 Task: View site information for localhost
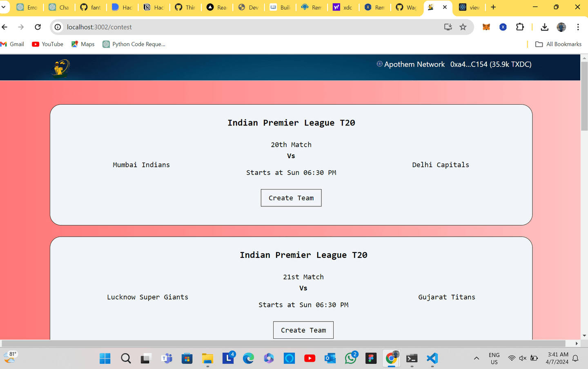click(58, 27)
